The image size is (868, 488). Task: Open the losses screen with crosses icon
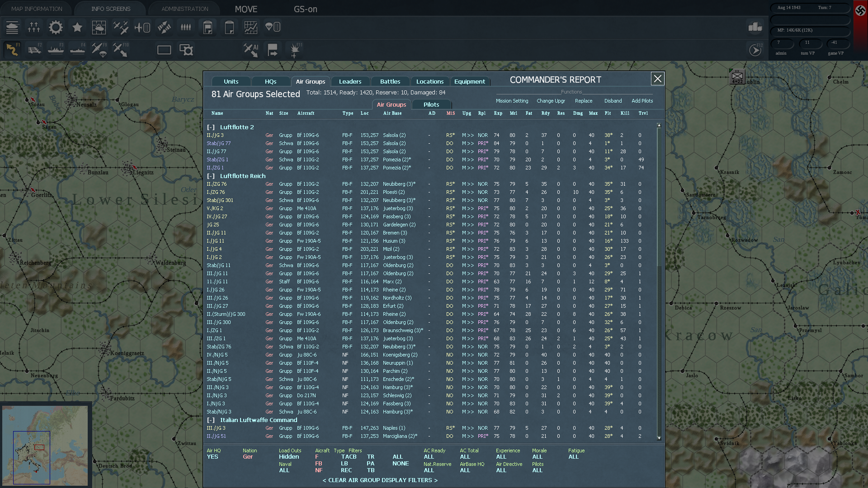[x=34, y=28]
